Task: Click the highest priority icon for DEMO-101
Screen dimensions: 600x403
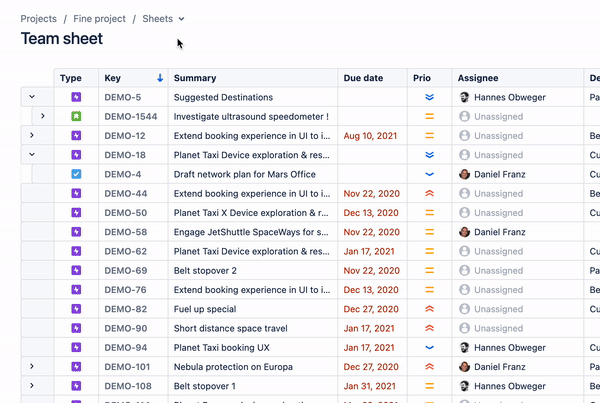Action: pos(429,367)
